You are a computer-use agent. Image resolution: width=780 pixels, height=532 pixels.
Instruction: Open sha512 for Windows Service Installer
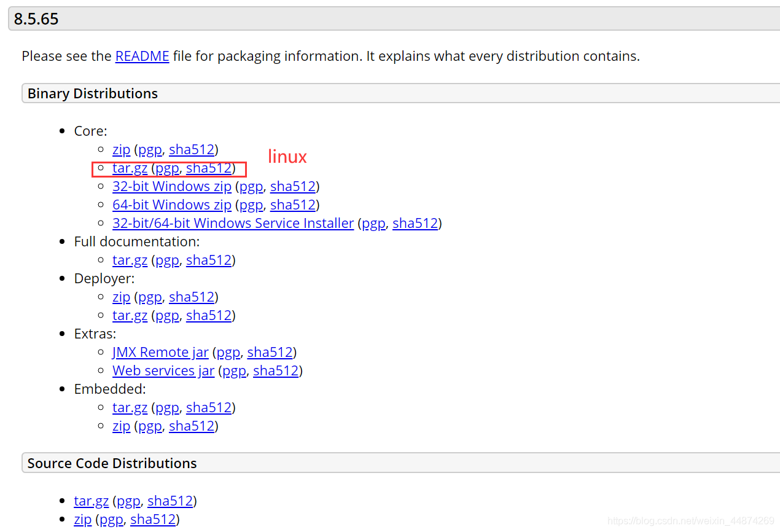415,223
